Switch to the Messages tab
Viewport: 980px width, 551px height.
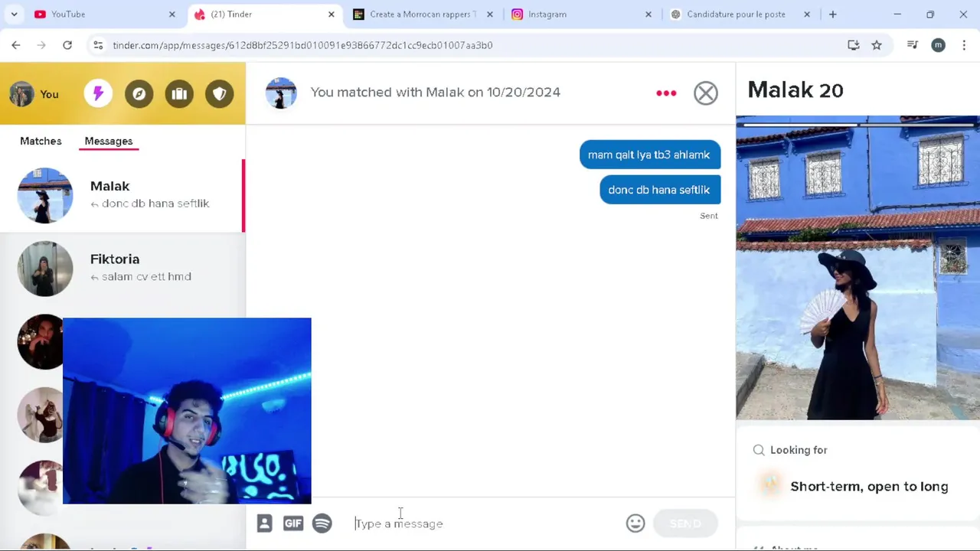[x=109, y=141]
